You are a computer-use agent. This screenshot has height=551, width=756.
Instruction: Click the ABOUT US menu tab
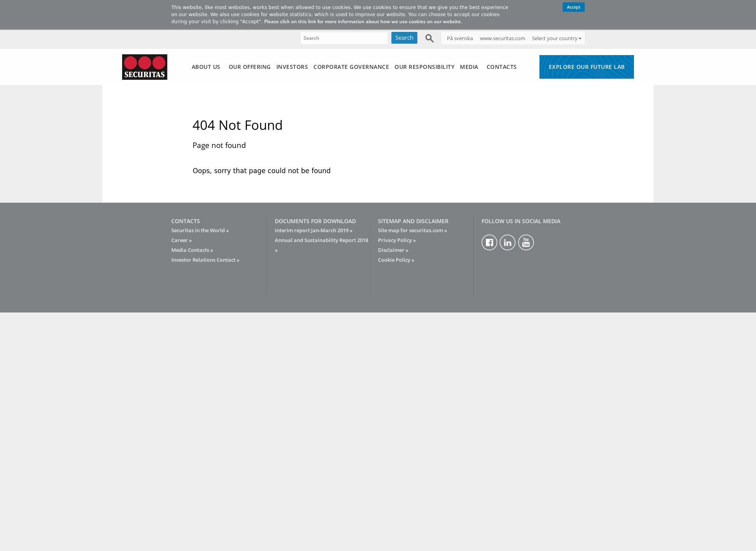coord(206,66)
